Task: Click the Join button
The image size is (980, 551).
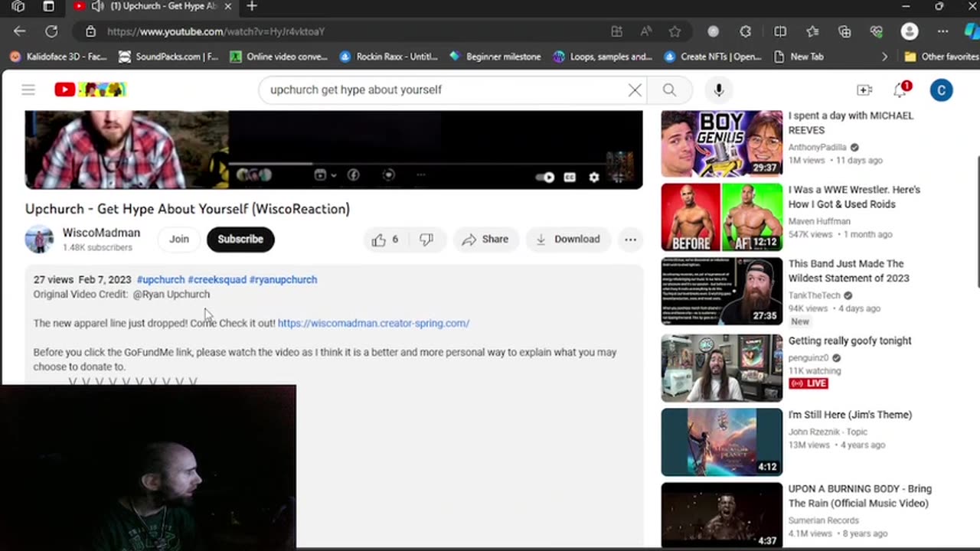Action: click(179, 240)
